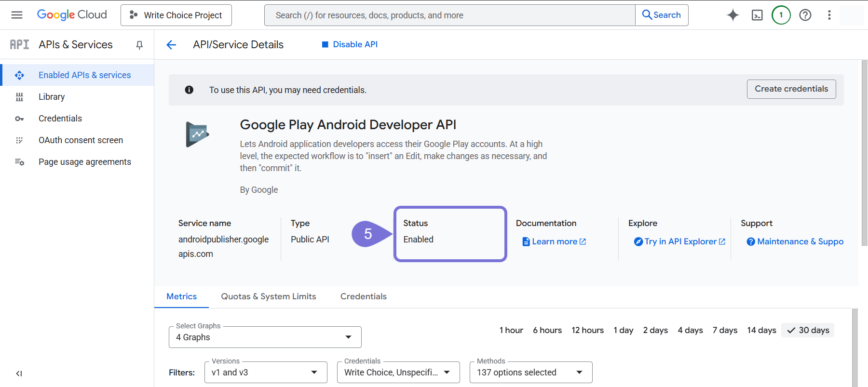This screenshot has width=868, height=387.
Task: Pin the APIs & Services panel
Action: pyautogui.click(x=139, y=45)
